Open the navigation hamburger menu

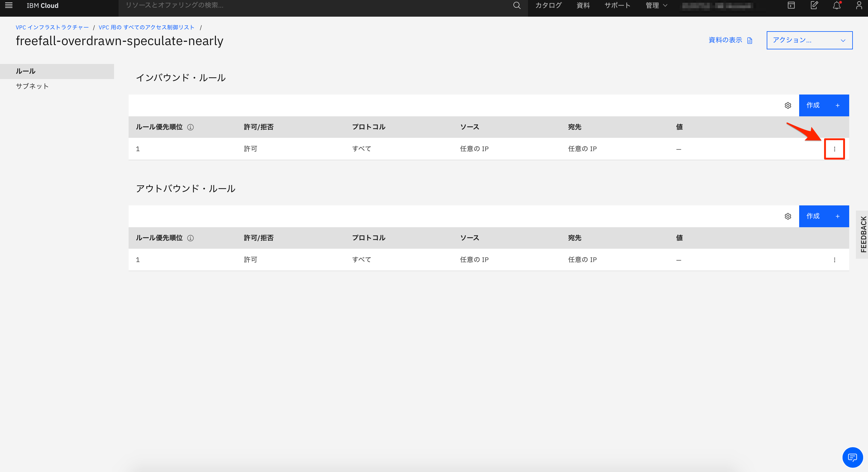coord(8,5)
